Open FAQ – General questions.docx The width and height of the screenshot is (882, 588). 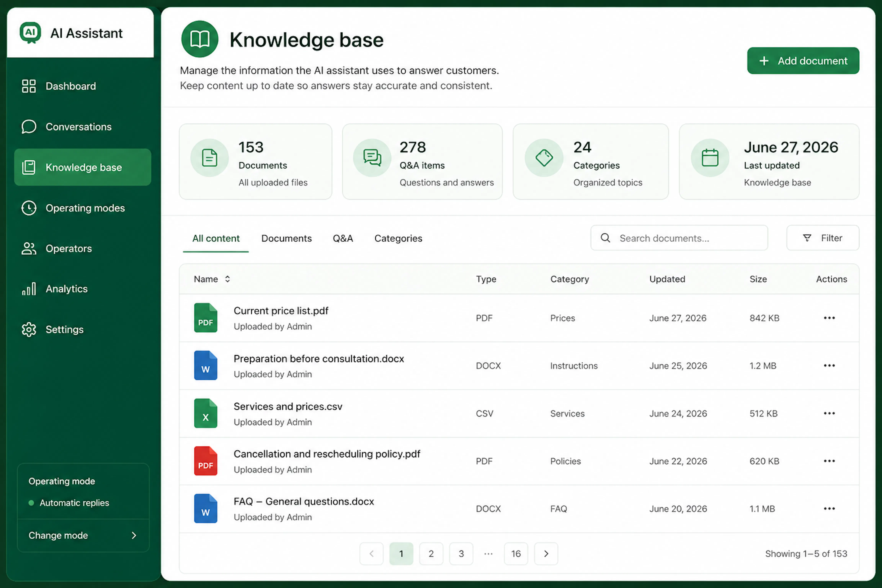click(304, 502)
